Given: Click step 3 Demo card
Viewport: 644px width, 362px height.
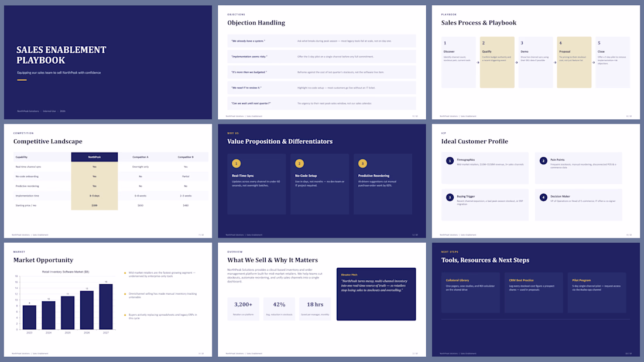Looking at the screenshot, I should (536, 63).
